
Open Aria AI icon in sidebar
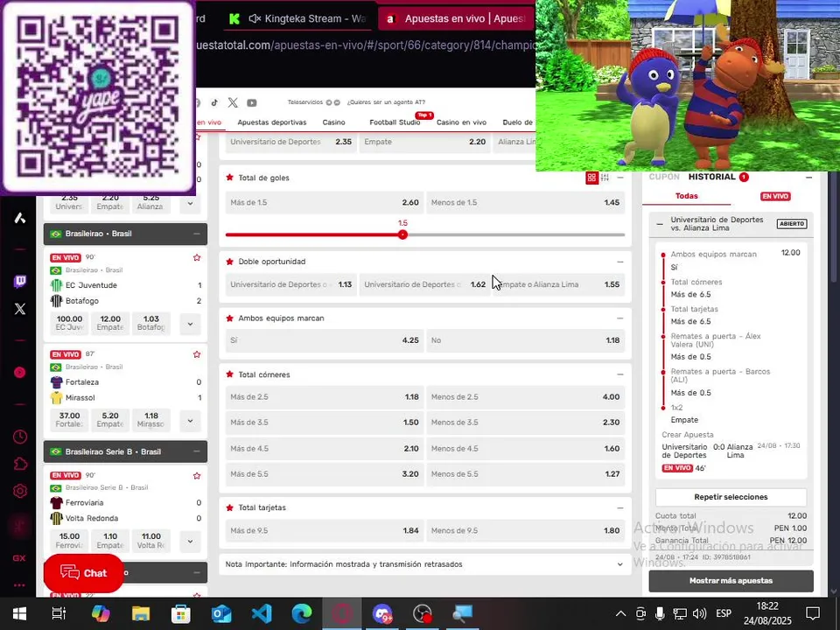20,218
